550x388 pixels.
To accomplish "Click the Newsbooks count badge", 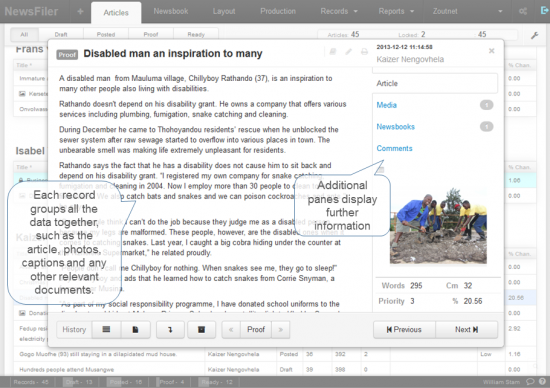I will point(487,127).
